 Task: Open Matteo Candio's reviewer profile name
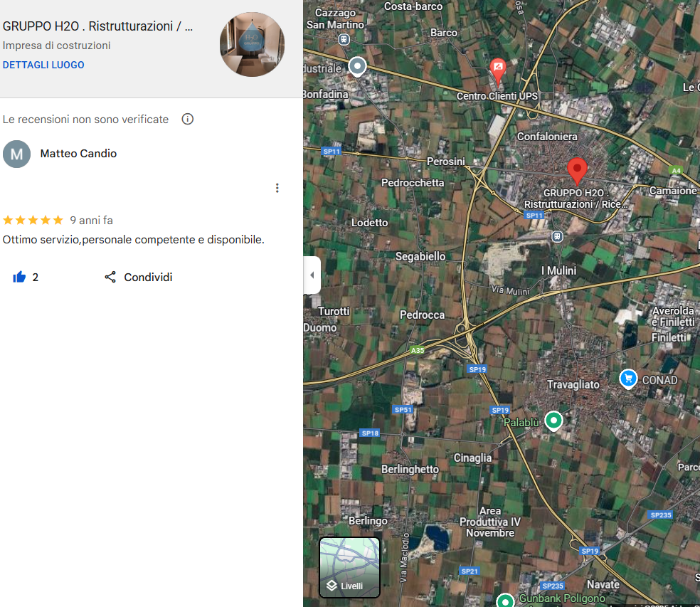pos(78,154)
